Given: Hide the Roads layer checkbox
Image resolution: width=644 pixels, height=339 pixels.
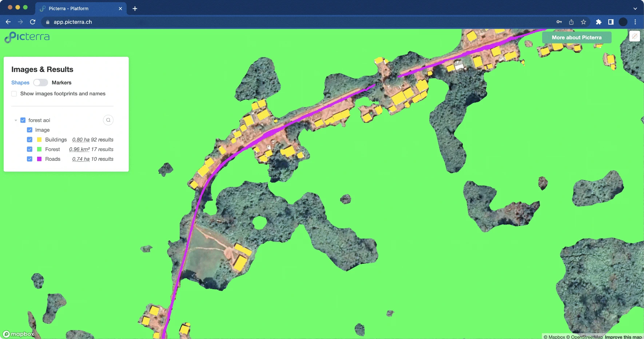Looking at the screenshot, I should coord(29,159).
